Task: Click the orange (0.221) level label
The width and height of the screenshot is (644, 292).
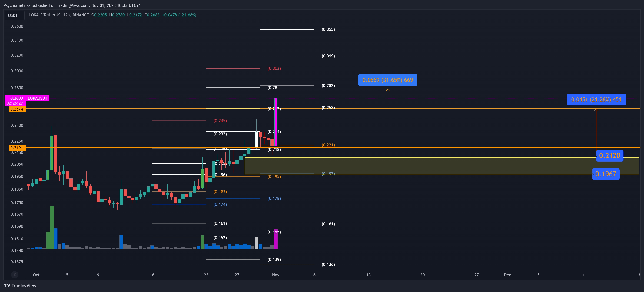Action: [328, 145]
